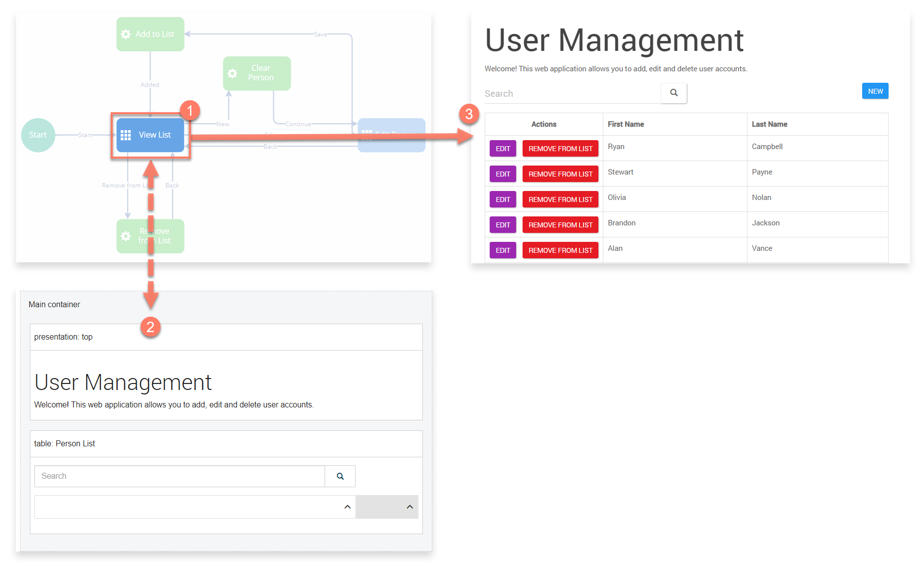924x573 pixels.
Task: Remove Alan Vance from the list
Action: coord(560,250)
